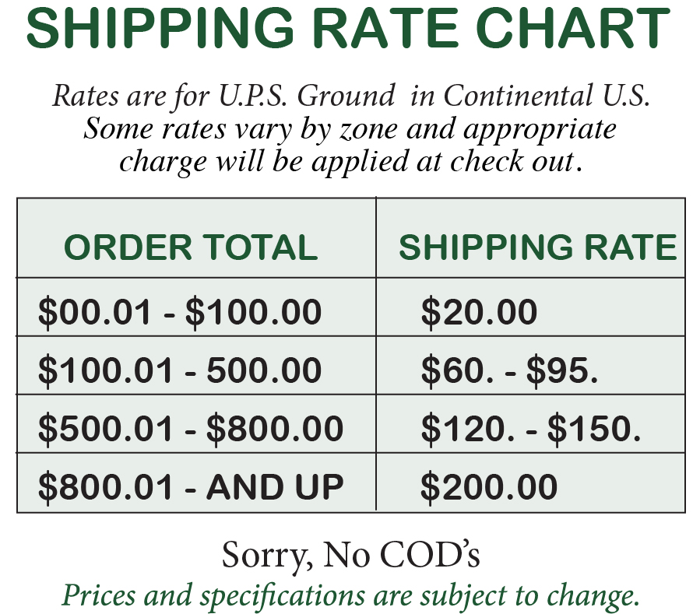Click the 'Continental U.S.' text
The height and width of the screenshot is (614, 700).
click(547, 96)
